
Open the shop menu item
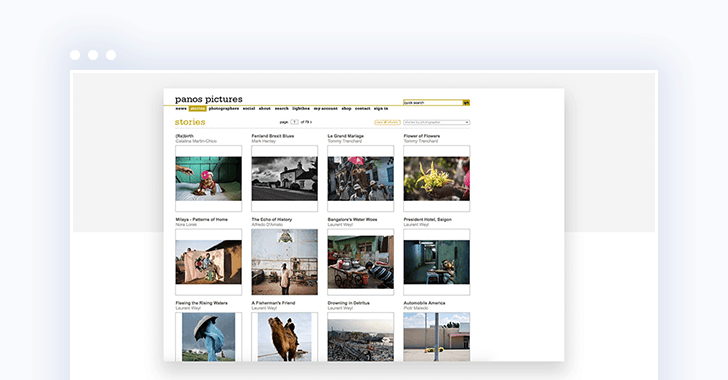[346, 109]
